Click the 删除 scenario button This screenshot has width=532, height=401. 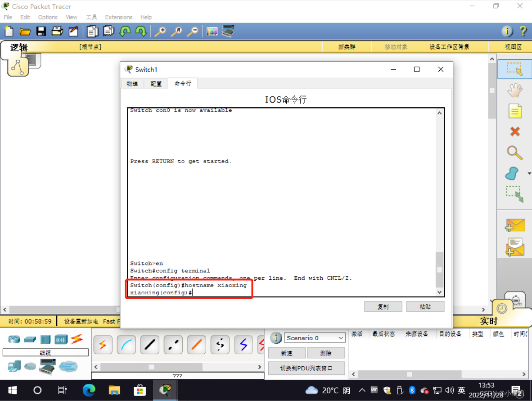coord(326,353)
